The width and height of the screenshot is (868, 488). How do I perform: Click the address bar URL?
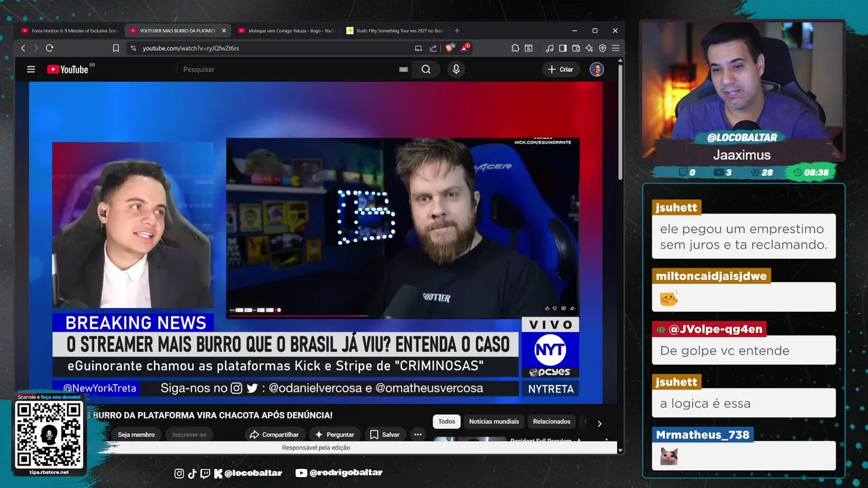click(191, 48)
